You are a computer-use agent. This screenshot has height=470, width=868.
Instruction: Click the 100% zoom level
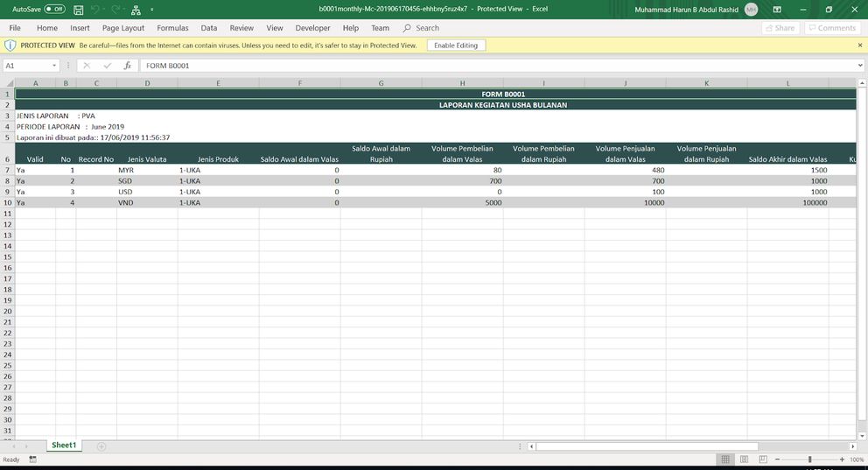coord(857,459)
